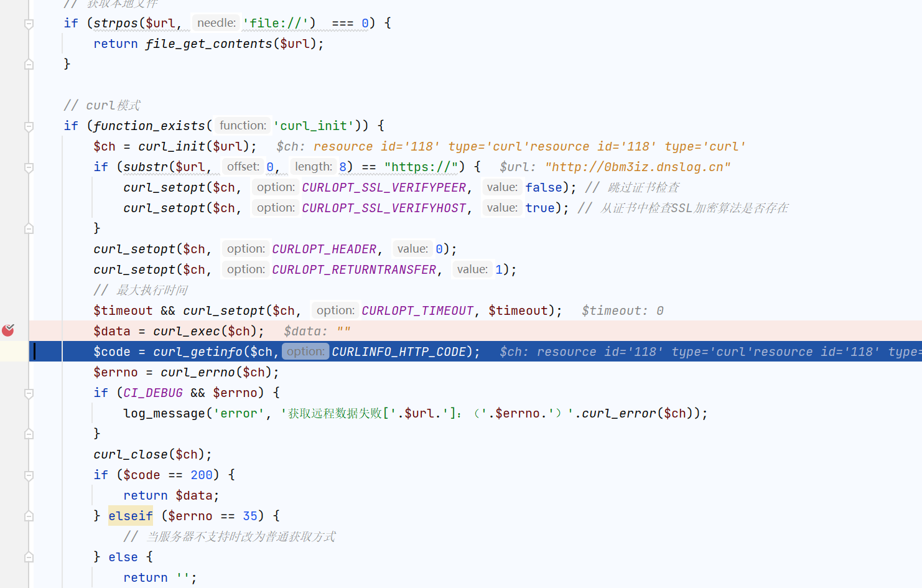Click the CURLOPT_HEADER constant
Screen dimensions: 922x588
coord(324,249)
